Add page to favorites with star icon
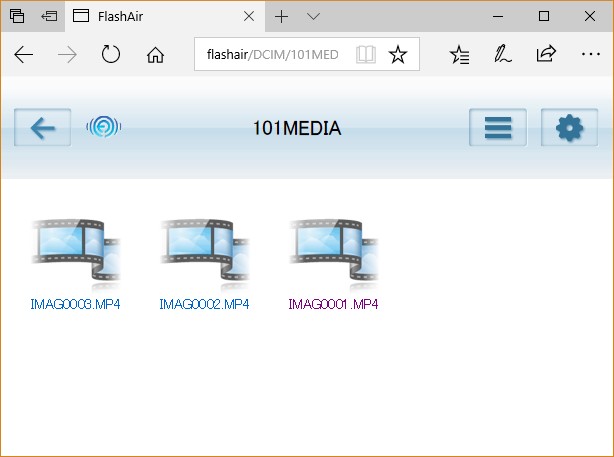 pyautogui.click(x=398, y=54)
